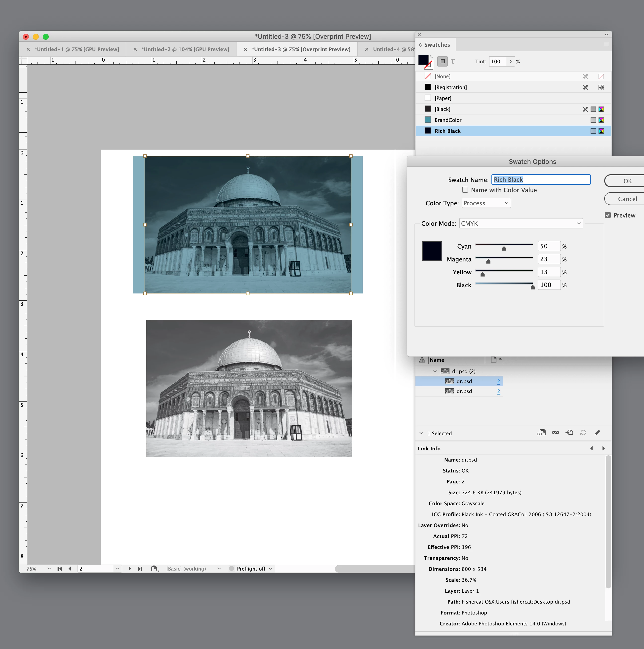
Task: Click the Cyan slider handle
Action: (504, 249)
